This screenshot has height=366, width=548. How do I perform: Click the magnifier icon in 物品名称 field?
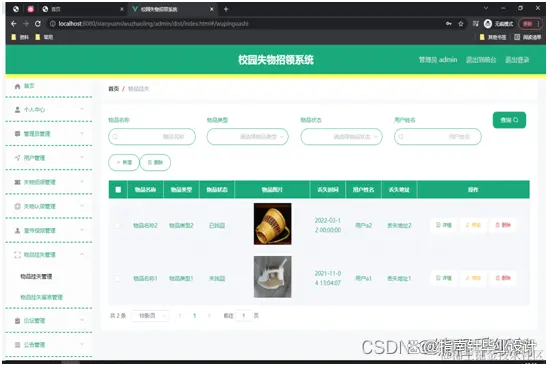(x=115, y=136)
